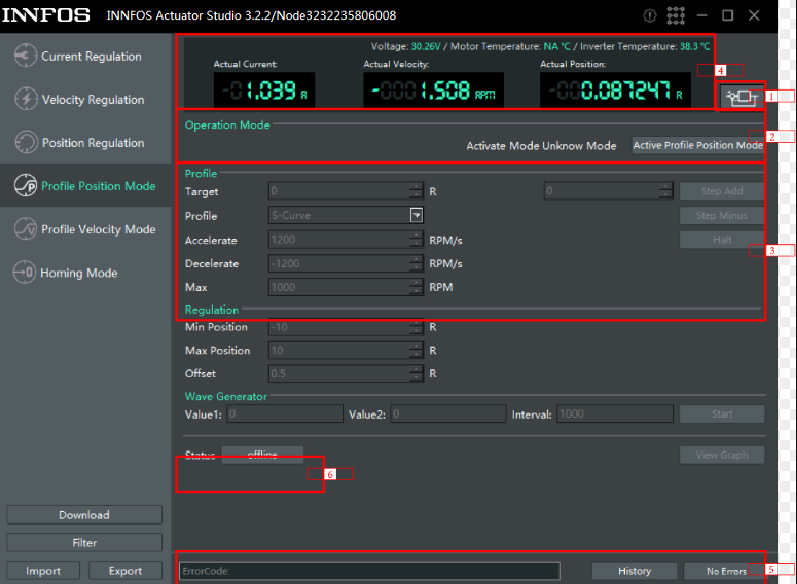
Task: Click the Accelerate RPM/s stepper arrows
Action: point(416,240)
